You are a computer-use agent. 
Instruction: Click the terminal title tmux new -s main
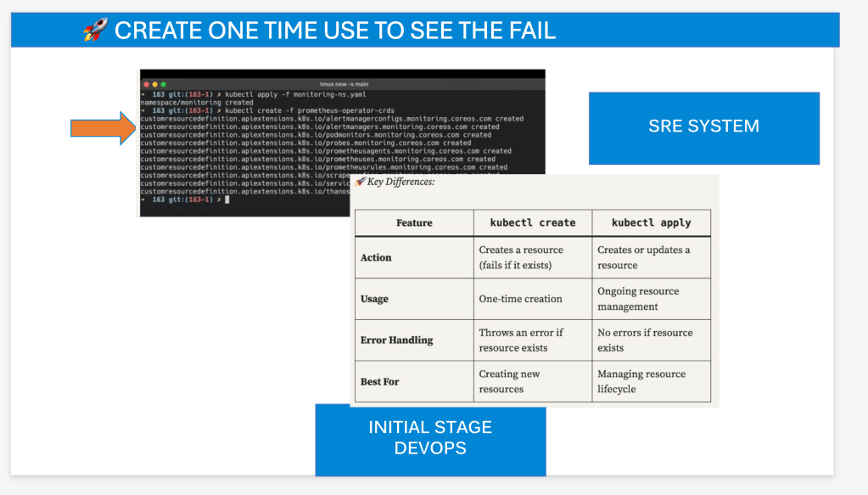click(344, 84)
